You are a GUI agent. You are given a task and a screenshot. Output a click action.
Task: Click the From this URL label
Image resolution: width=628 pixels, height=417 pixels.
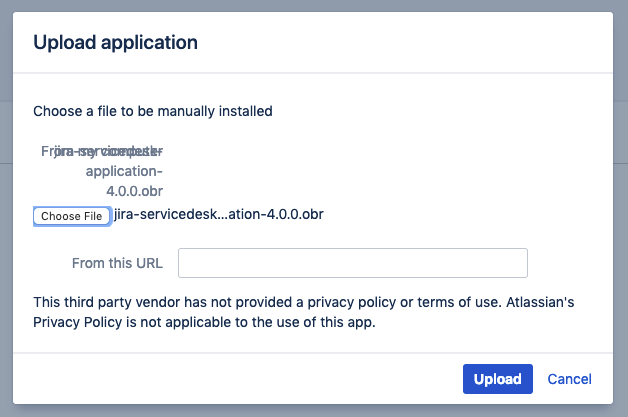[x=117, y=263]
